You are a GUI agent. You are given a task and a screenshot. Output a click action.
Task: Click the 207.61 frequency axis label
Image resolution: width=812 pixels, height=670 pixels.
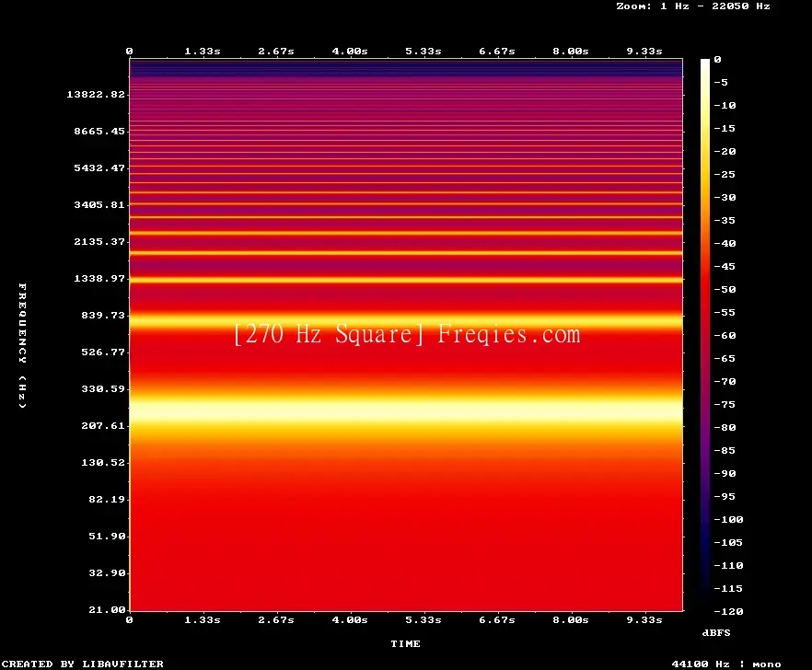pos(103,425)
